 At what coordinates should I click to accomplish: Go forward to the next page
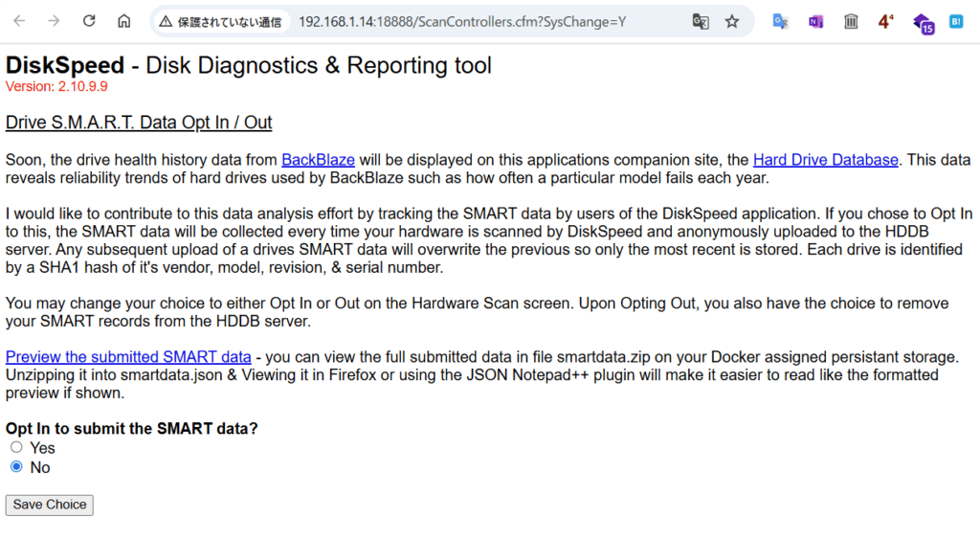click(55, 21)
